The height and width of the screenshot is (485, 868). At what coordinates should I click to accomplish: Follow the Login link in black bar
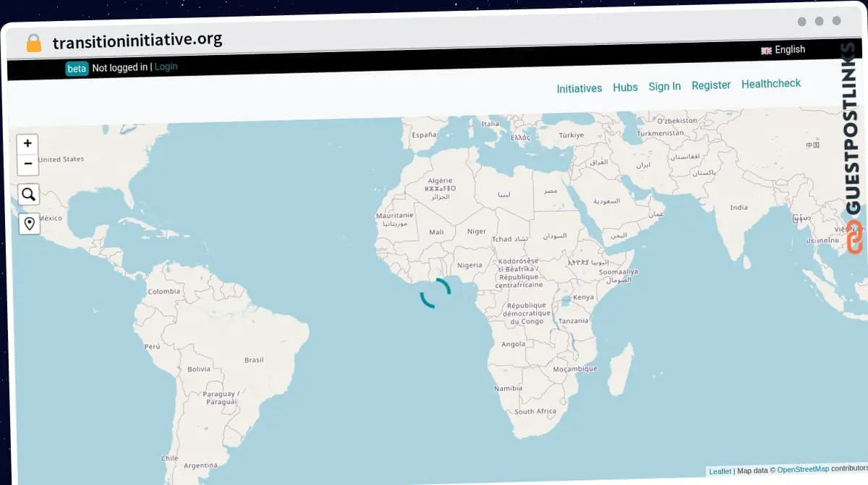[x=166, y=67]
